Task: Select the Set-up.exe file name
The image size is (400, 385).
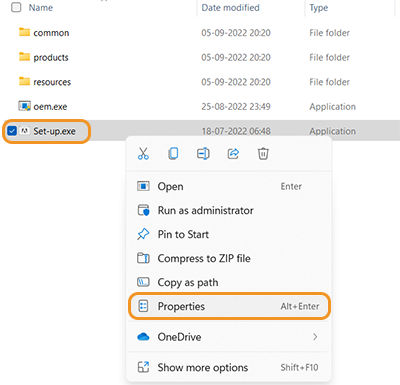Action: (x=54, y=131)
